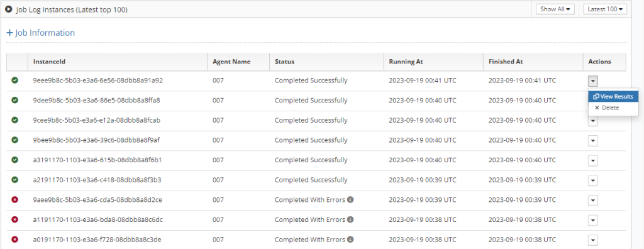This screenshot has width=644, height=249.
Task: Click success check icon for instance 9eee9b8c
Action: click(x=15, y=80)
